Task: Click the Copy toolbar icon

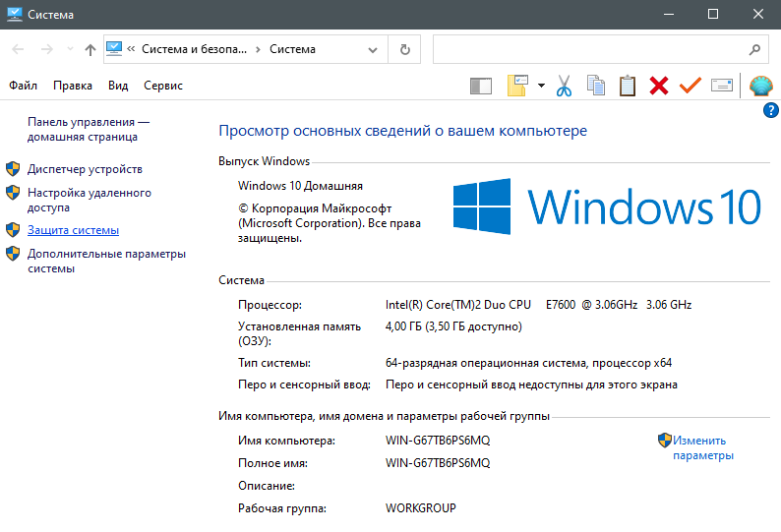Action: [595, 87]
